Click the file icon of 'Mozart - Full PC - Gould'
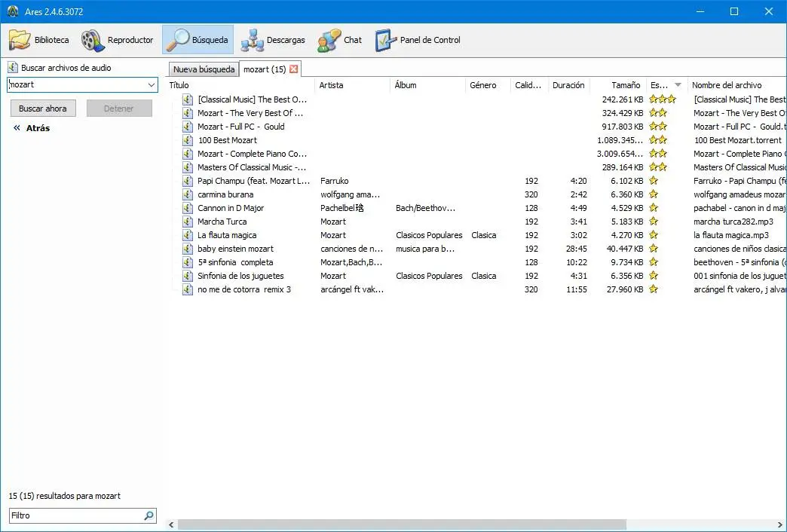This screenshot has height=532, width=787. click(x=188, y=127)
